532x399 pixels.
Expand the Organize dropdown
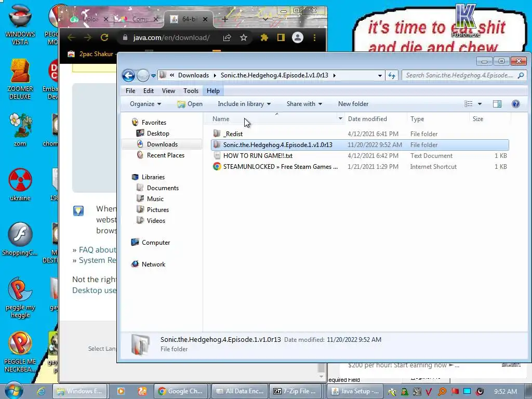pos(145,104)
